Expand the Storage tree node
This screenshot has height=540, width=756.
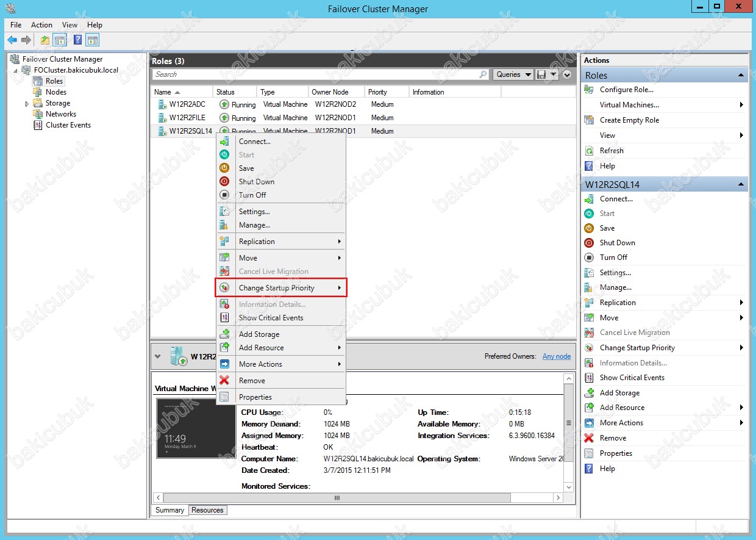27,104
